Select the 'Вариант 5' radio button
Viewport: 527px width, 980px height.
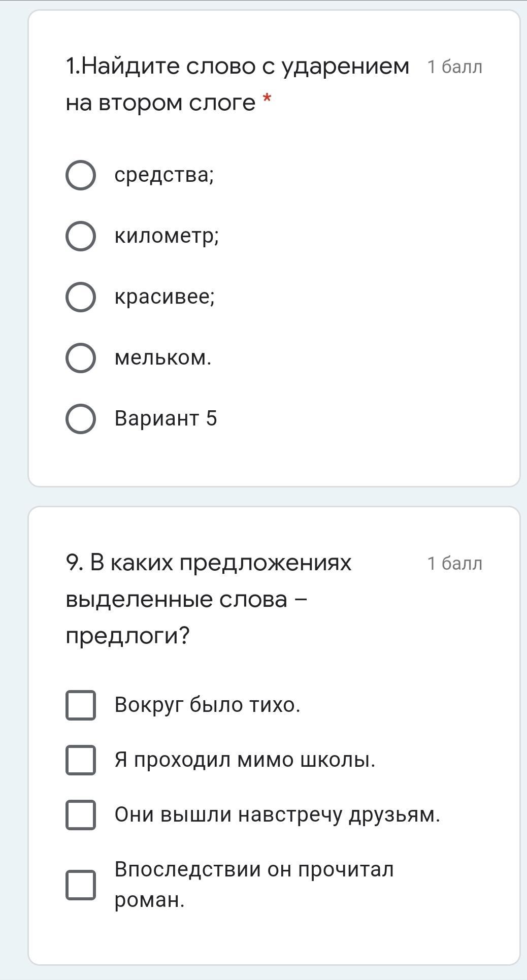81,419
